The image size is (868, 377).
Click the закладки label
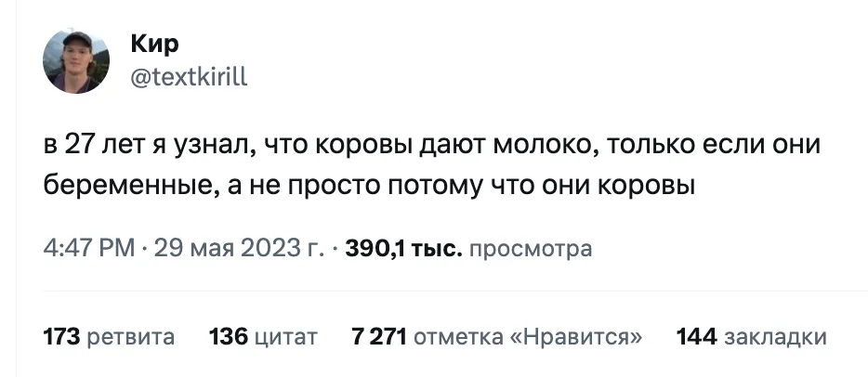point(774,335)
